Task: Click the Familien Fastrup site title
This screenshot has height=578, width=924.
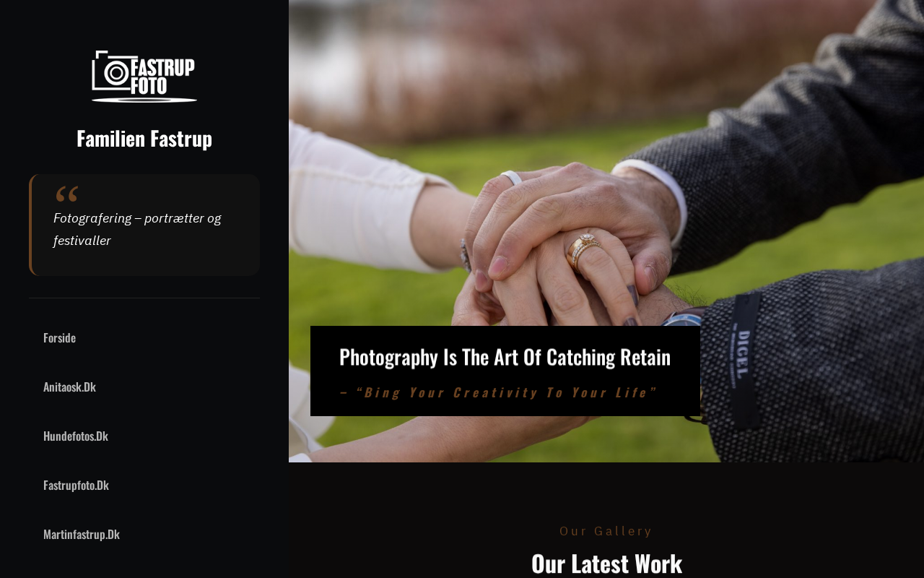Action: pos(144,138)
